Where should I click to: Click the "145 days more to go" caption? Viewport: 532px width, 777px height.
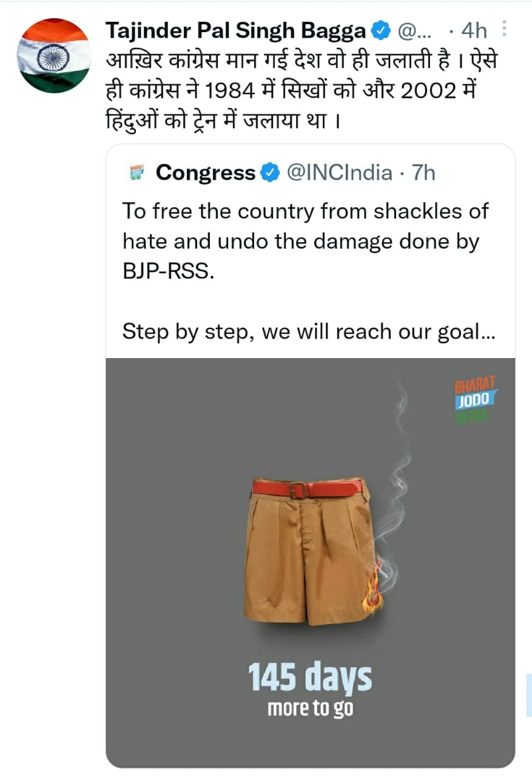[x=310, y=690]
